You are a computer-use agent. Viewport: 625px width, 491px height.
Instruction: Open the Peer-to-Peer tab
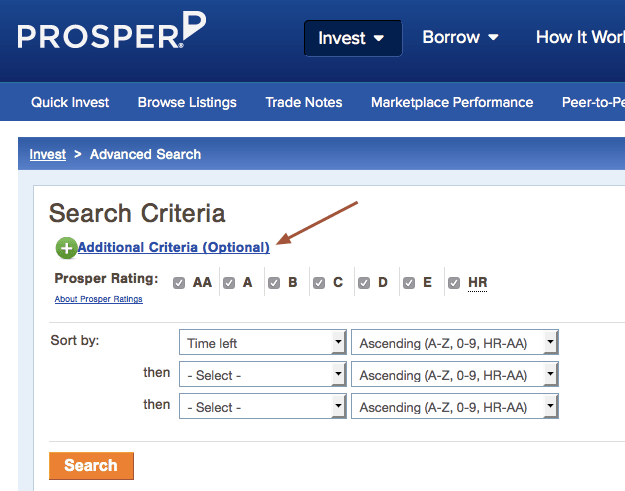coord(593,102)
